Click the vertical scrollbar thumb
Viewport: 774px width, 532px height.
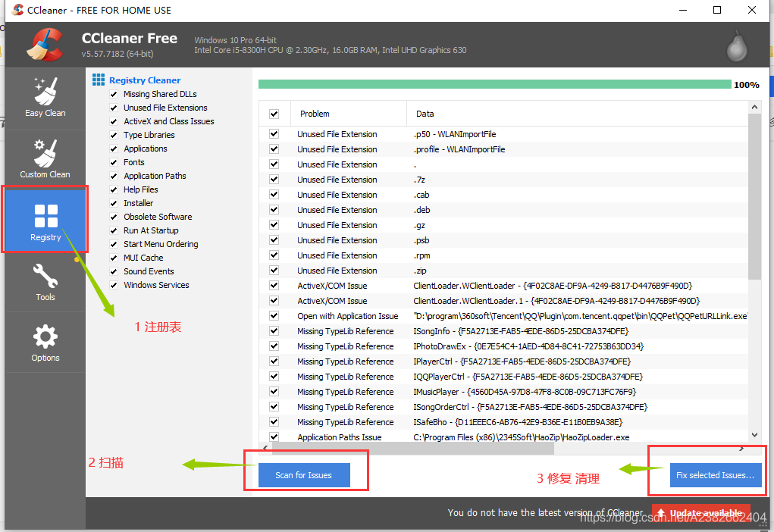[754, 196]
